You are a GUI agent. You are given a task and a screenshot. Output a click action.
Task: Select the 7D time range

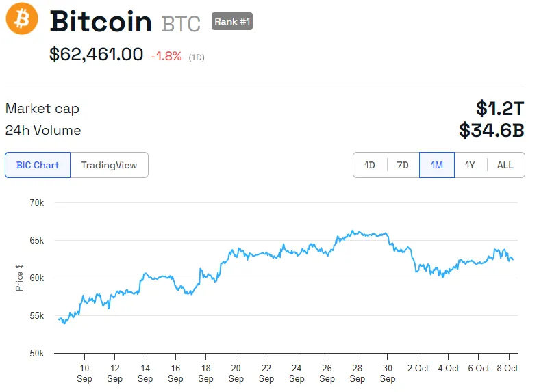click(403, 165)
